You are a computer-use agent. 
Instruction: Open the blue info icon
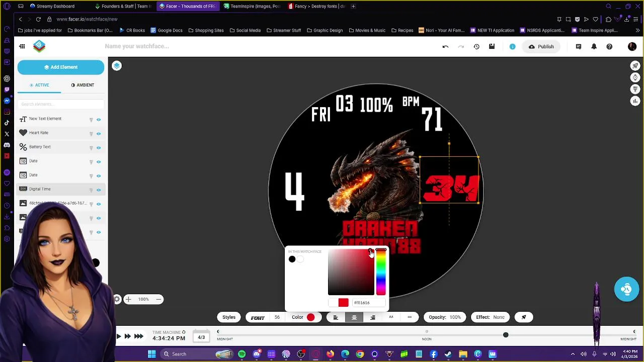pos(512,47)
